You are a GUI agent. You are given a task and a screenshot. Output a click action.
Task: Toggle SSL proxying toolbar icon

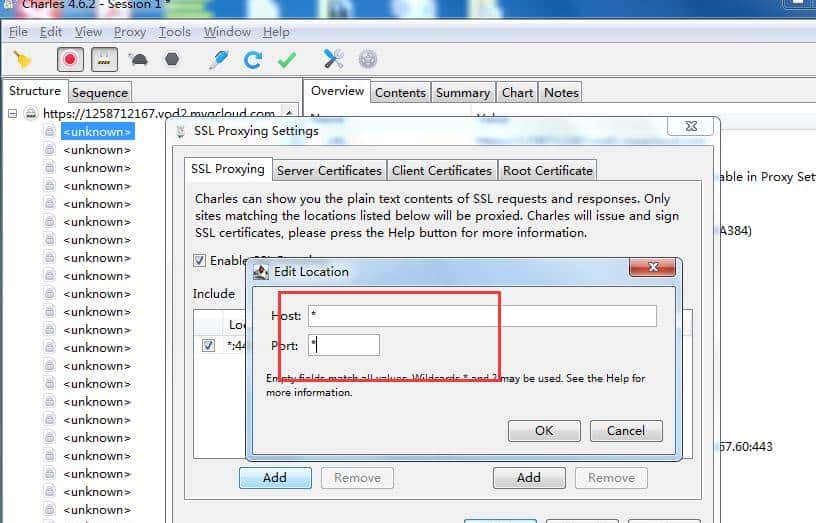(102, 60)
